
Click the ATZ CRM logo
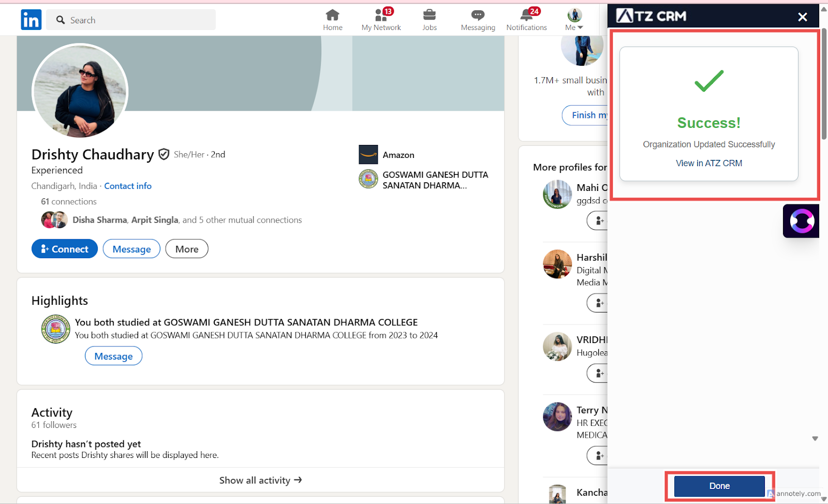point(652,16)
